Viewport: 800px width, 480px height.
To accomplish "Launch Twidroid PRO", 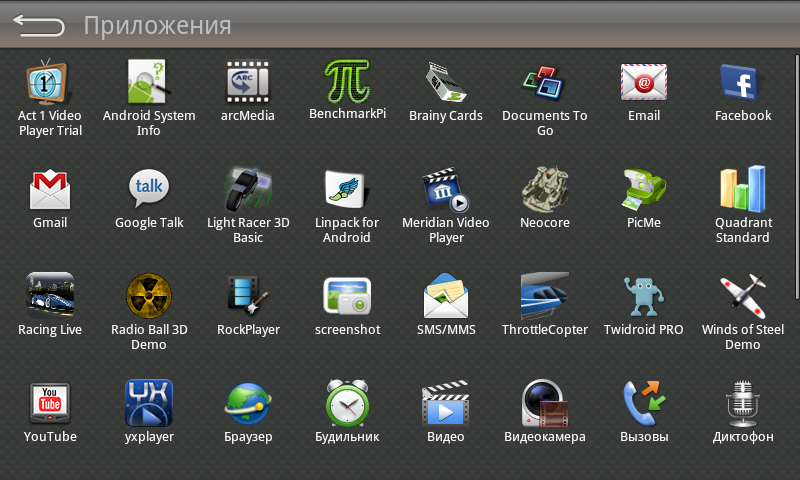I will click(x=643, y=296).
